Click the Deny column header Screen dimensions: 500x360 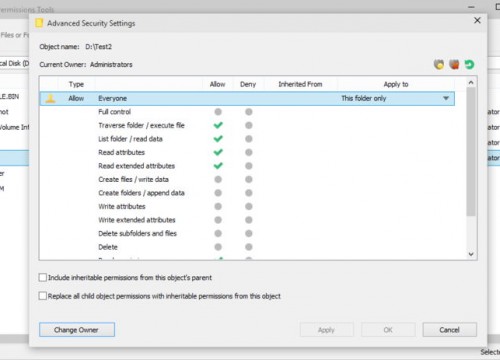pos(248,84)
